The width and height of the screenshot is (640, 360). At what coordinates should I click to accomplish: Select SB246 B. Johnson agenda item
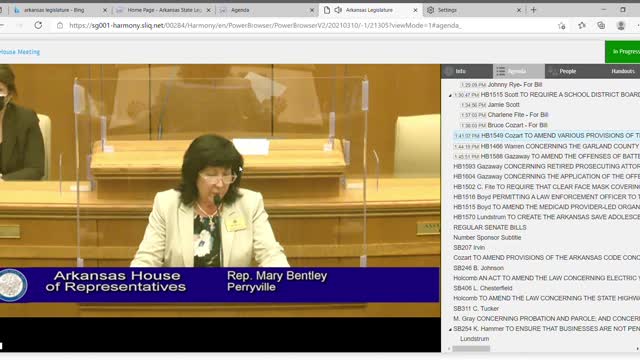point(478,268)
